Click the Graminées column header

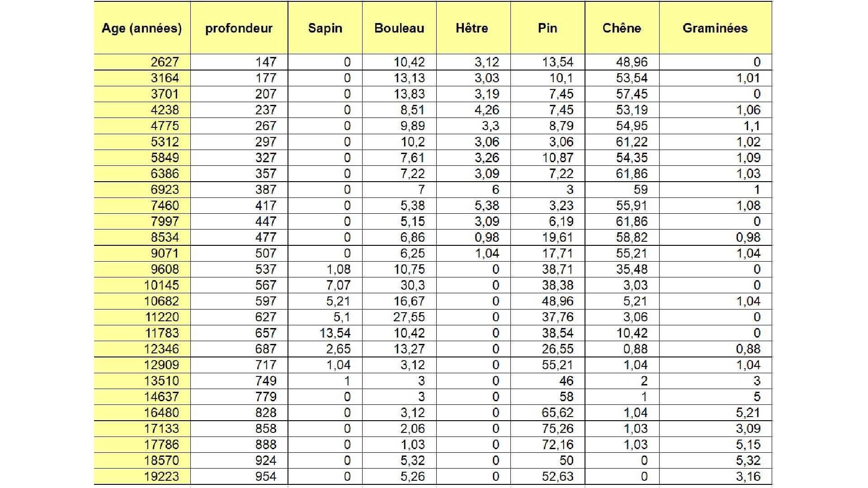(x=715, y=28)
